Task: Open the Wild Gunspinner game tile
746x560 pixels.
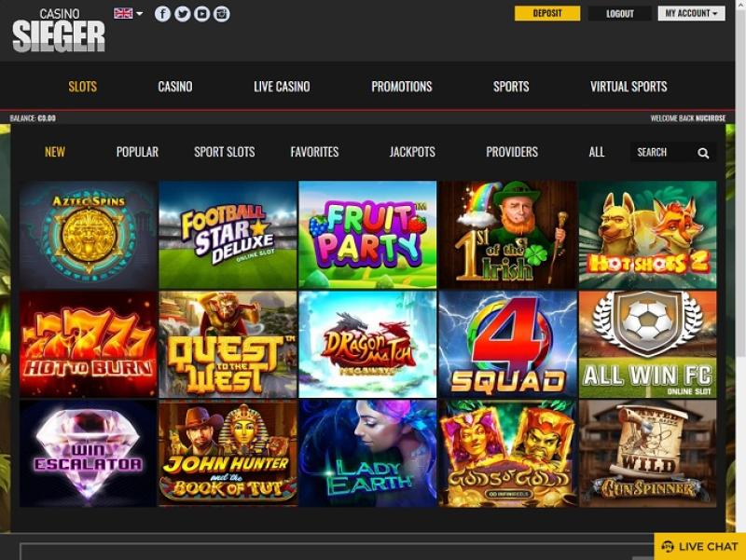Action: pos(647,454)
